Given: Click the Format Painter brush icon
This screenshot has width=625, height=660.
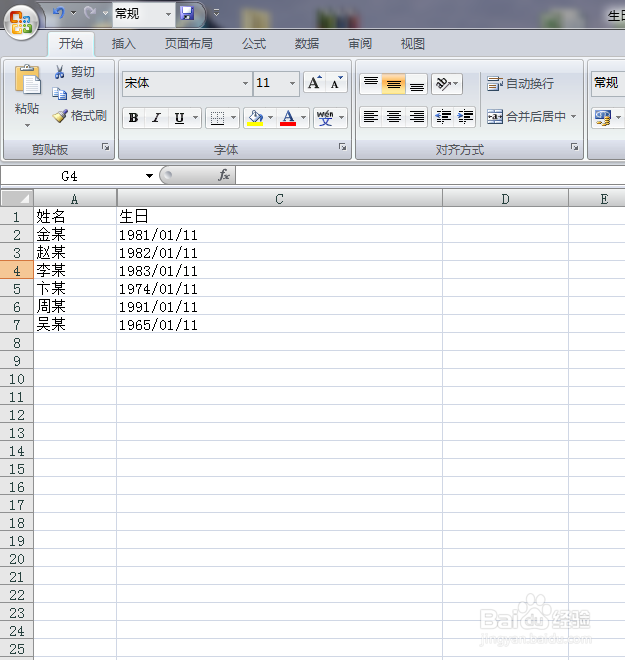Looking at the screenshot, I should [60, 116].
